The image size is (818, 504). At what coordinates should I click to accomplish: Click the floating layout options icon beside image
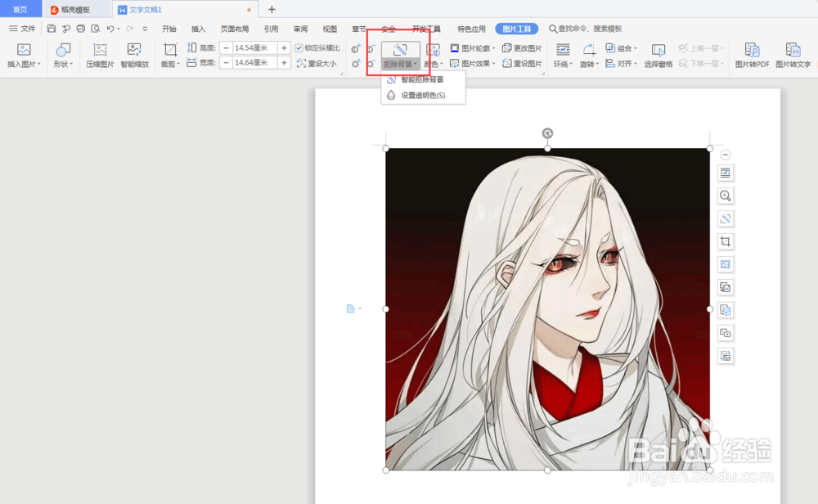point(725,173)
